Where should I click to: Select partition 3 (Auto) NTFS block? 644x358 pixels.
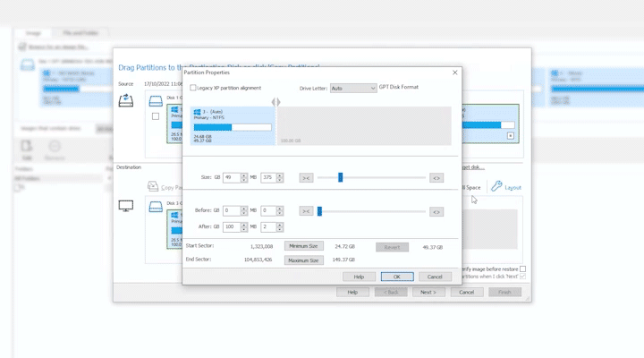233,126
